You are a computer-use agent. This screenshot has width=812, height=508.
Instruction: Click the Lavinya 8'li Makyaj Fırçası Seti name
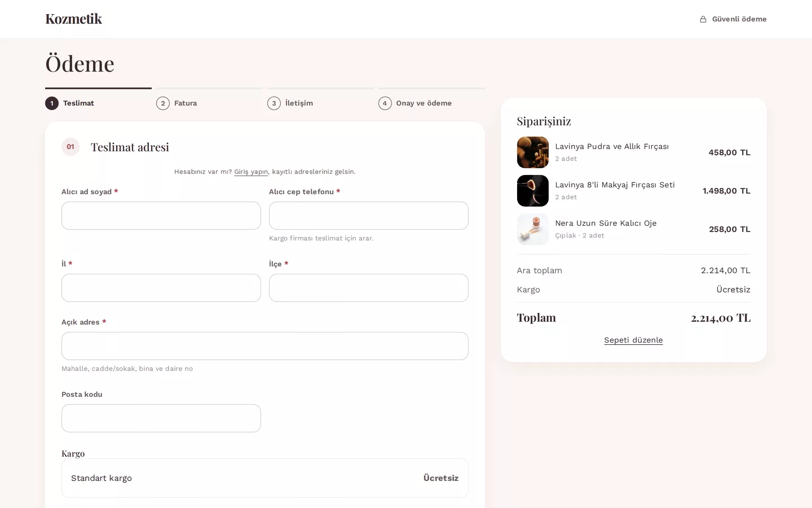coord(615,185)
